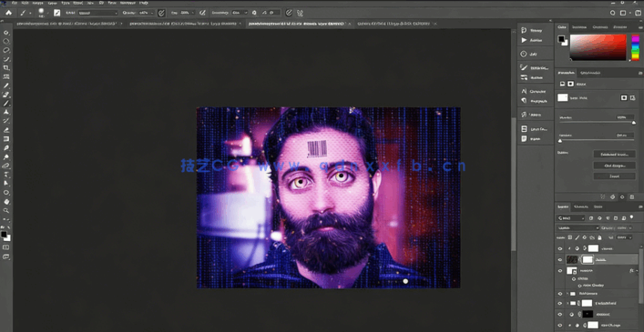
Task: Open the Opacity dropdown in options bar
Action: pyautogui.click(x=152, y=13)
